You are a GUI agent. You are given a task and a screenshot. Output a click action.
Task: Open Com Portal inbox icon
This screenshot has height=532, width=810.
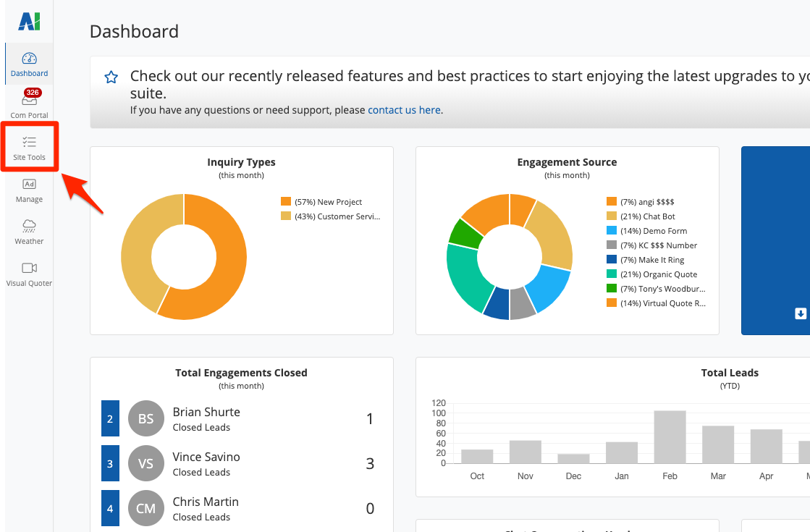click(29, 101)
